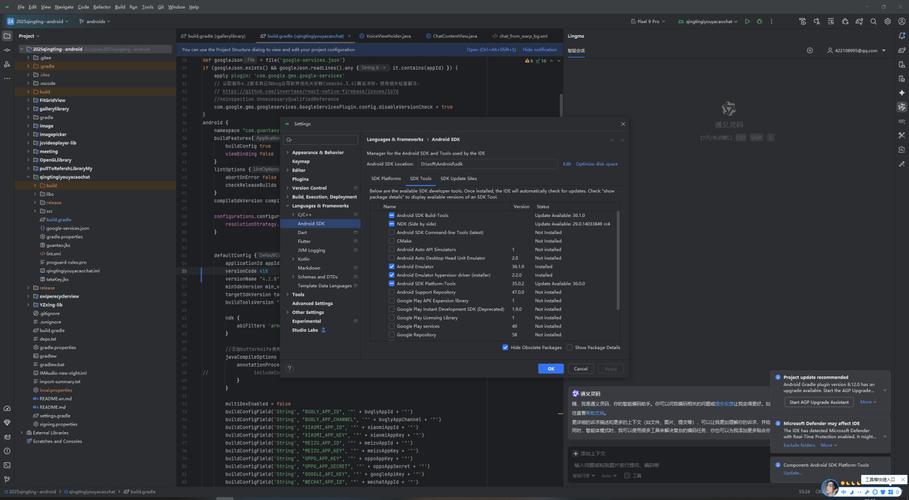Switch to the SDK Platforms tab
Image resolution: width=909 pixels, height=500 pixels.
click(386, 179)
